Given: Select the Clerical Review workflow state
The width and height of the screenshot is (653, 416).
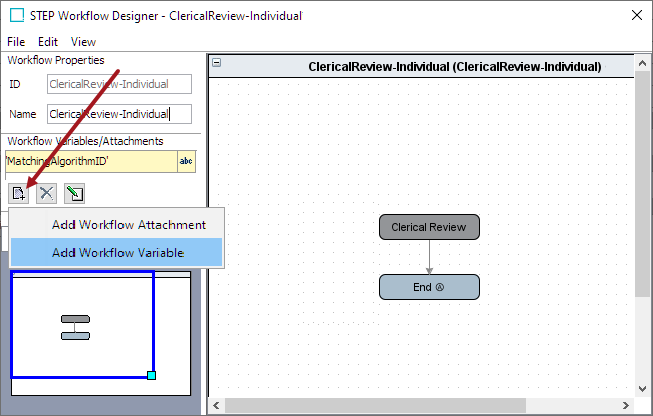Looking at the screenshot, I should (x=429, y=227).
